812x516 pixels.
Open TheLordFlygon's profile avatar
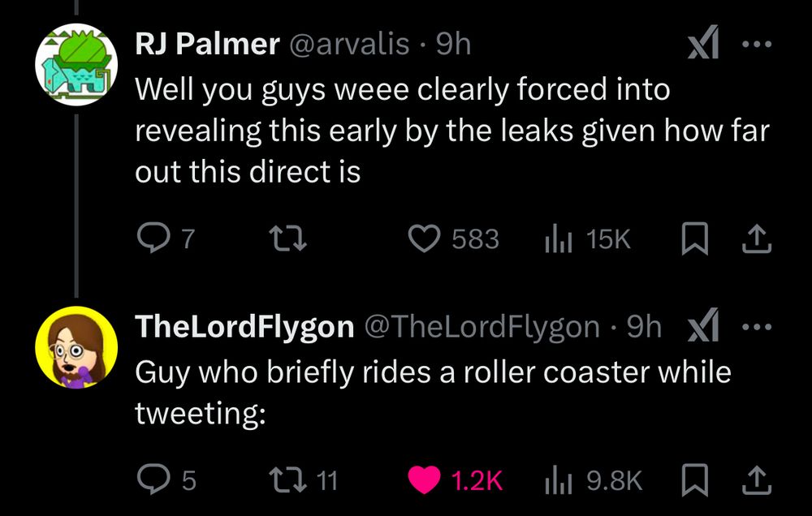75,346
